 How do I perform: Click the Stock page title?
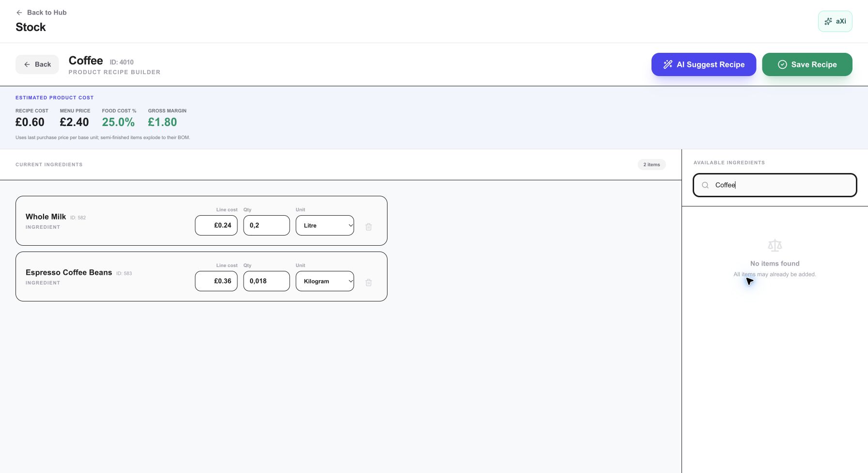point(31,27)
